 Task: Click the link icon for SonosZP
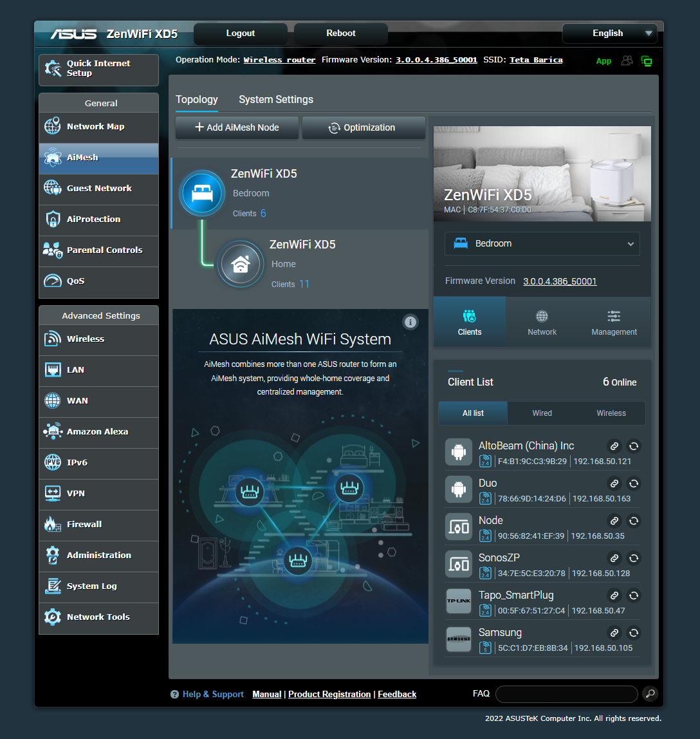click(x=614, y=558)
